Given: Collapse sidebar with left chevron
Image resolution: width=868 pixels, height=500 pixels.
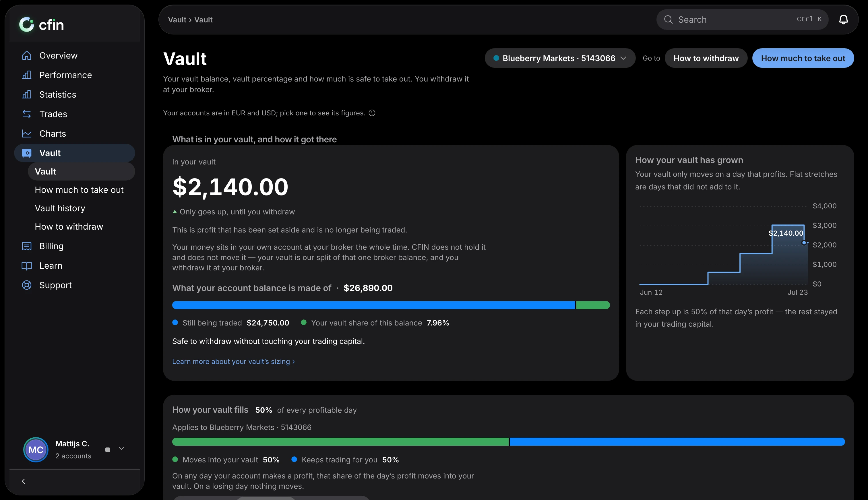Looking at the screenshot, I should (23, 481).
